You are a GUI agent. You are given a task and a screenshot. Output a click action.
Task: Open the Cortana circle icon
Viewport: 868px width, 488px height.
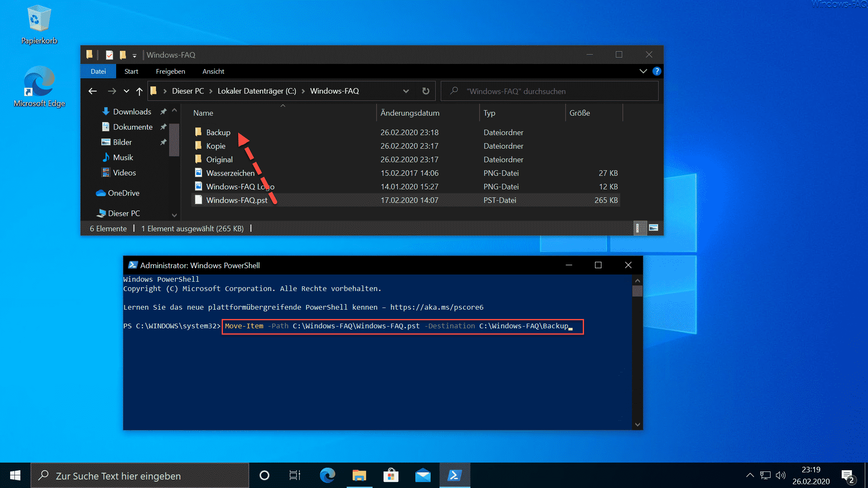[x=264, y=476]
